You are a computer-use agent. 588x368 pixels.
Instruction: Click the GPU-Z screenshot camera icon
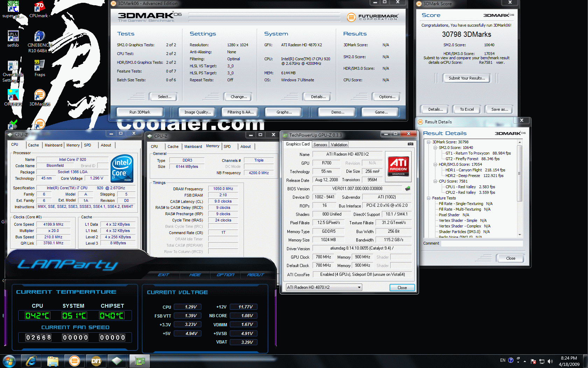(411, 144)
